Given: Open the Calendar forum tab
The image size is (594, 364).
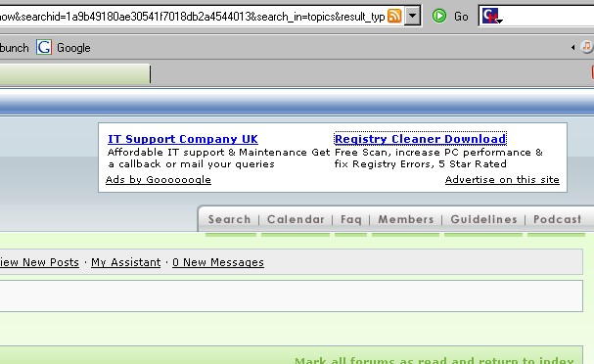Looking at the screenshot, I should (x=296, y=219).
